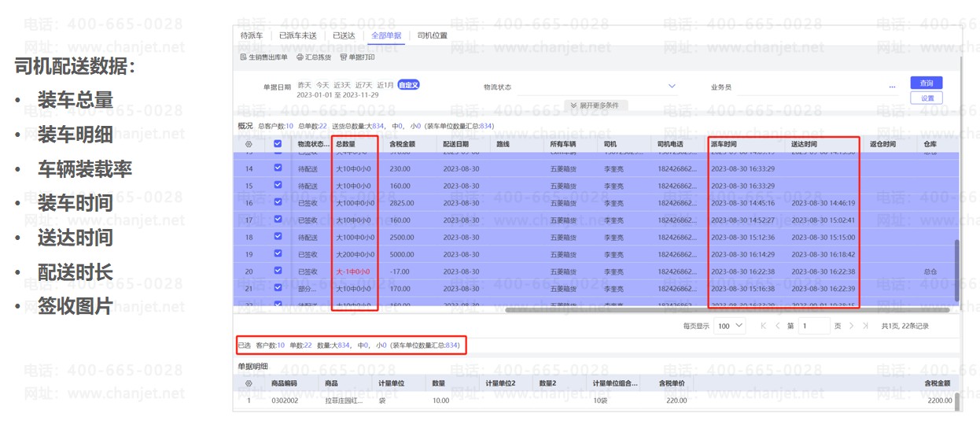980x432 pixels.
Task: Go to the next page arrow
Action: 851,326
